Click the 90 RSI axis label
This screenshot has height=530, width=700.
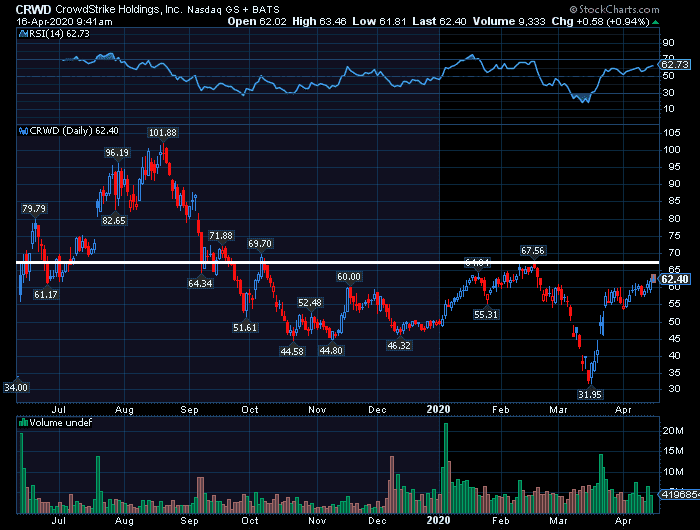pyautogui.click(x=668, y=43)
